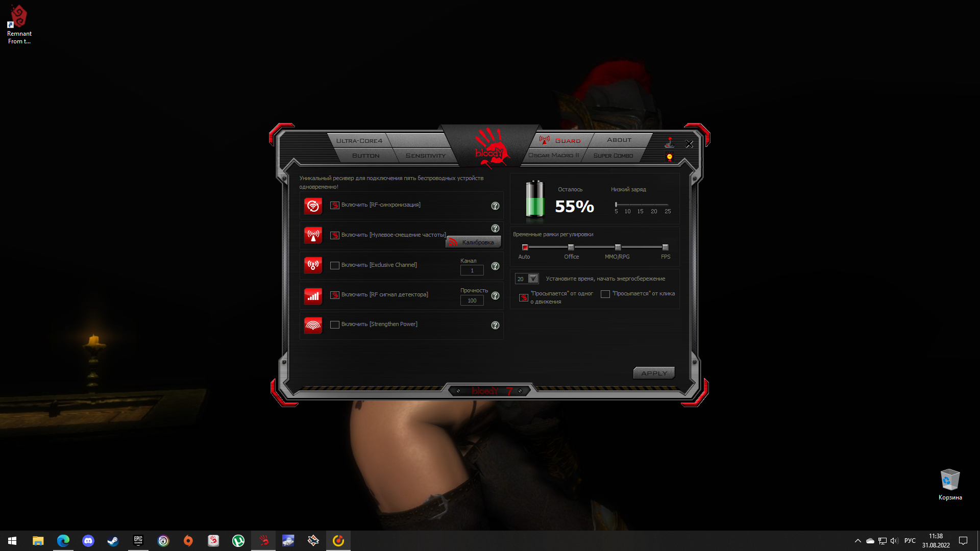Click the lightbulb tip icon
This screenshot has height=551, width=980.
point(670,157)
